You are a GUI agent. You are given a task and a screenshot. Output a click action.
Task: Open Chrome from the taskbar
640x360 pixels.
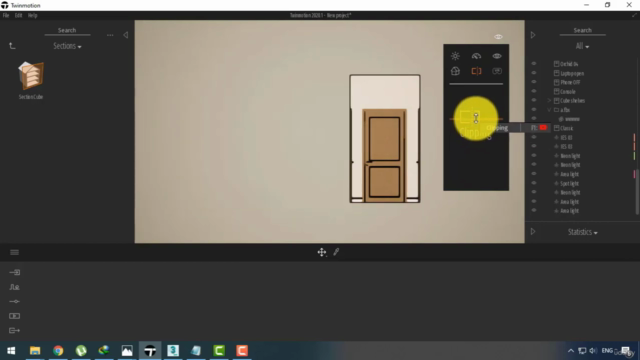[58, 351]
